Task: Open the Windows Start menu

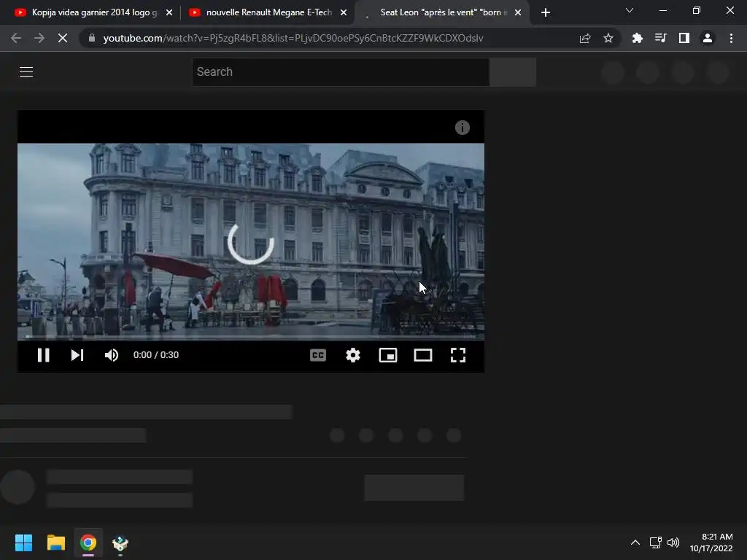Action: [23, 542]
